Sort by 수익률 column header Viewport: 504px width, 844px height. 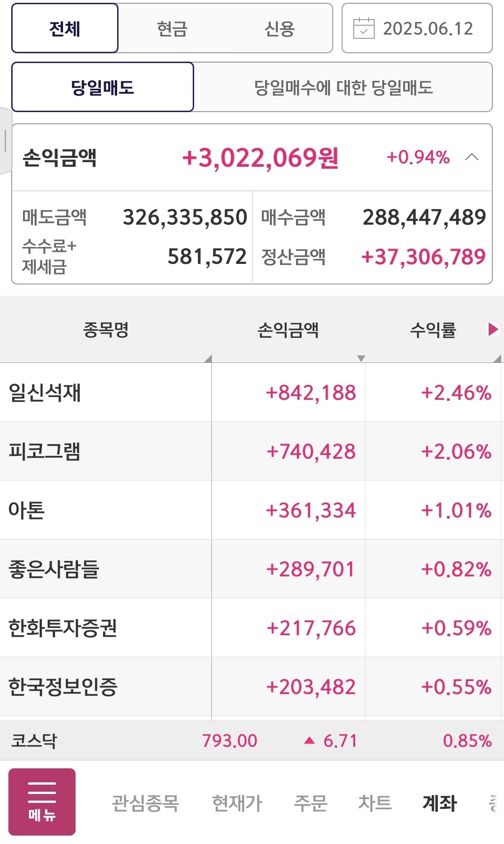point(433,330)
